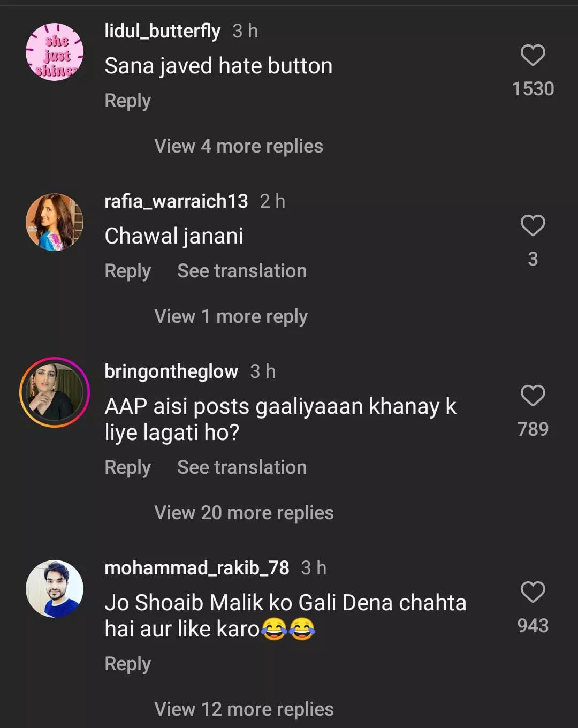Reply to mohammad_rakib_78's comment

127,664
